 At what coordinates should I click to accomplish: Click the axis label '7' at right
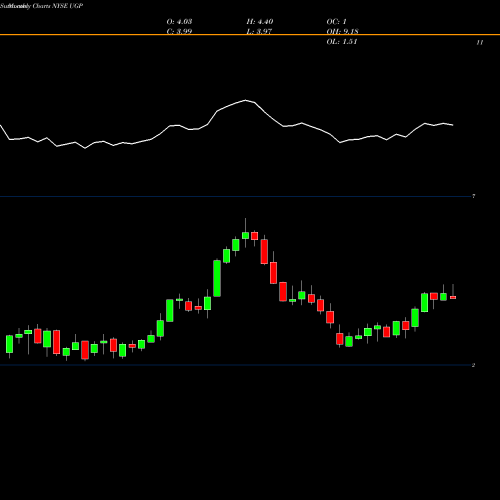pos(473,196)
